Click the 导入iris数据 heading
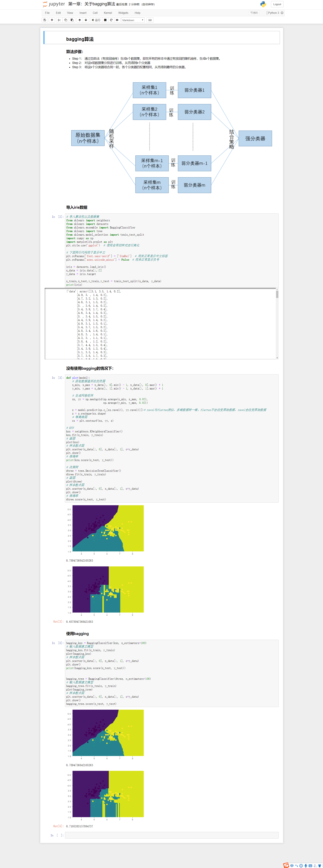 (x=77, y=207)
